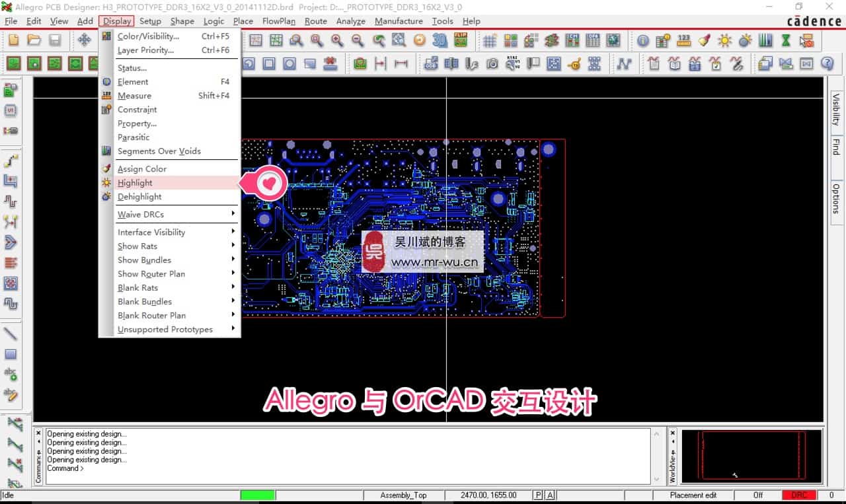Click the Assembly_Top layer status text

click(404, 495)
